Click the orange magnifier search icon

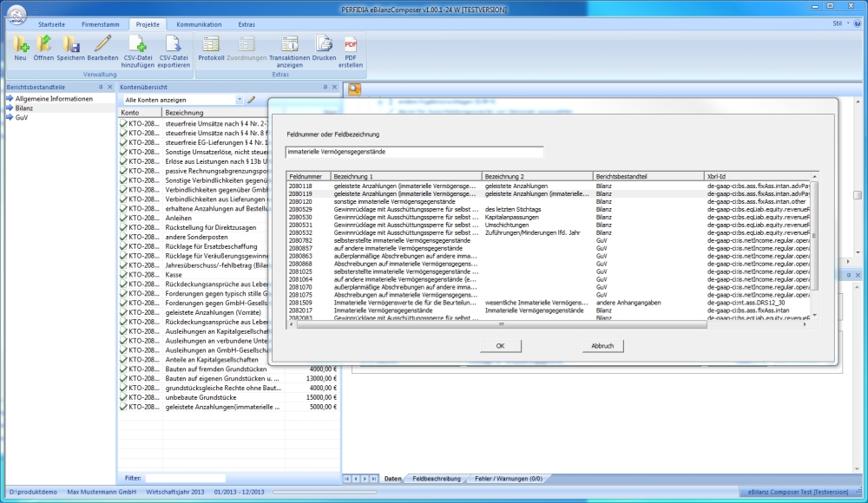[354, 89]
